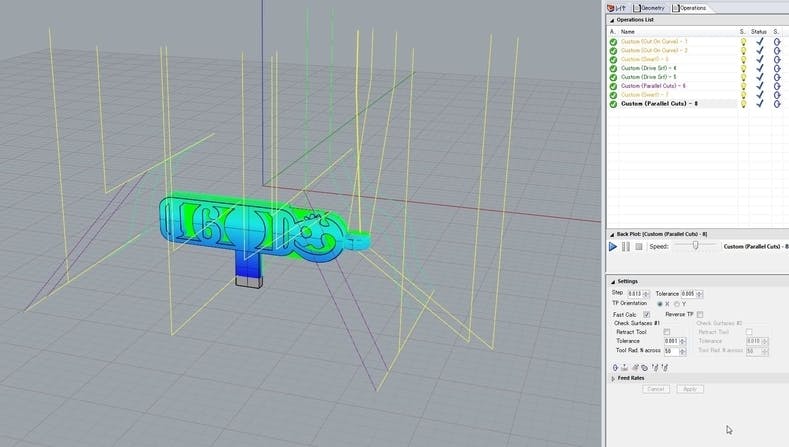789x447 pixels.
Task: Click last icon in Settings bottom toolbar
Action: (664, 367)
